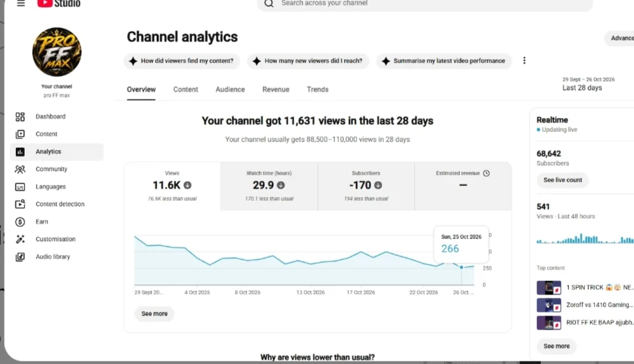Viewport: 634px width, 364px height.
Task: Open the Advanced mode button
Action: pyautogui.click(x=620, y=38)
